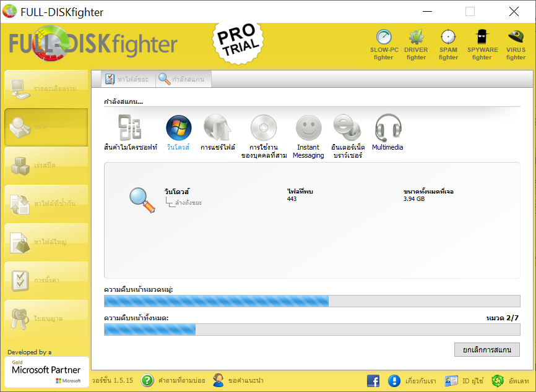Open the ใบอนุญาต license section
Viewport: 536px width, 392px height.
coord(46,318)
